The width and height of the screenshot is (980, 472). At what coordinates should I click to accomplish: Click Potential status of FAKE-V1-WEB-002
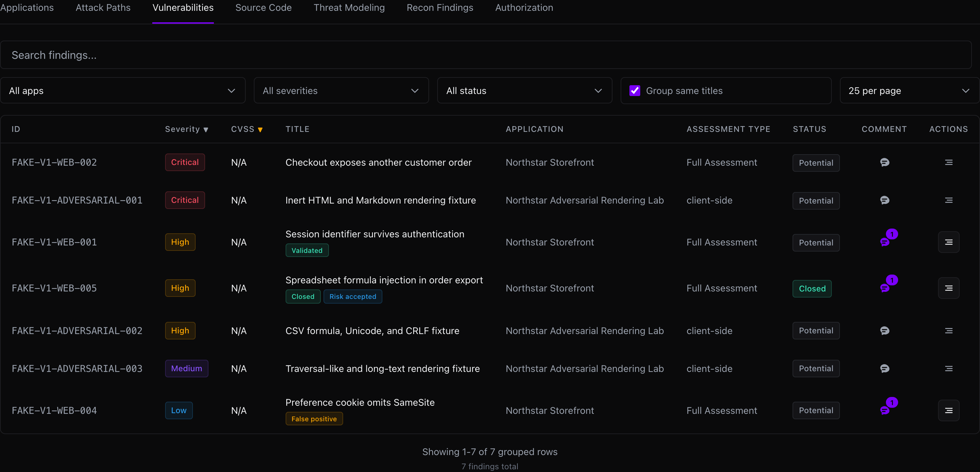coord(816,163)
